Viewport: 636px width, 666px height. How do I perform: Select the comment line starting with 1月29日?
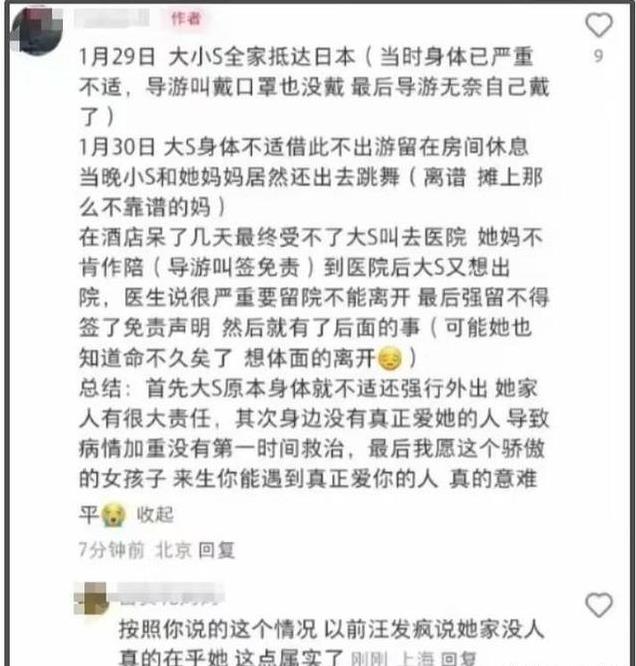(306, 57)
